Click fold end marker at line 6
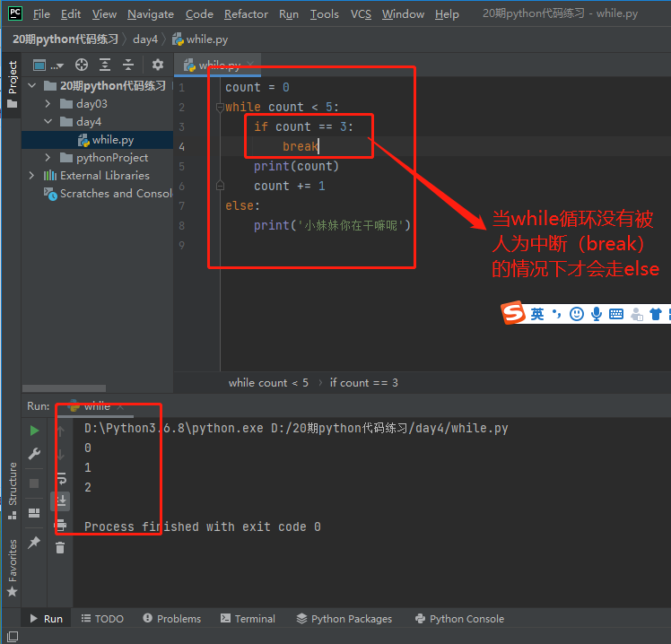Viewport: 671px width, 644px height. (220, 186)
